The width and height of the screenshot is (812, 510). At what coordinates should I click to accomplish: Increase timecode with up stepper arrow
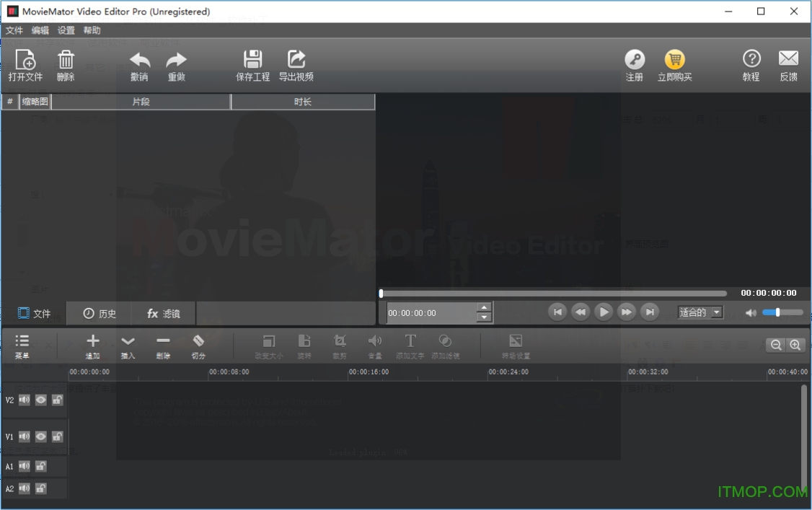(484, 307)
